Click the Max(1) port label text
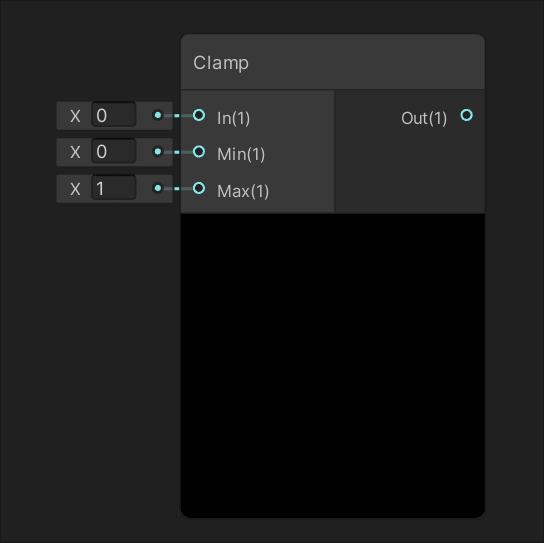 tap(243, 191)
